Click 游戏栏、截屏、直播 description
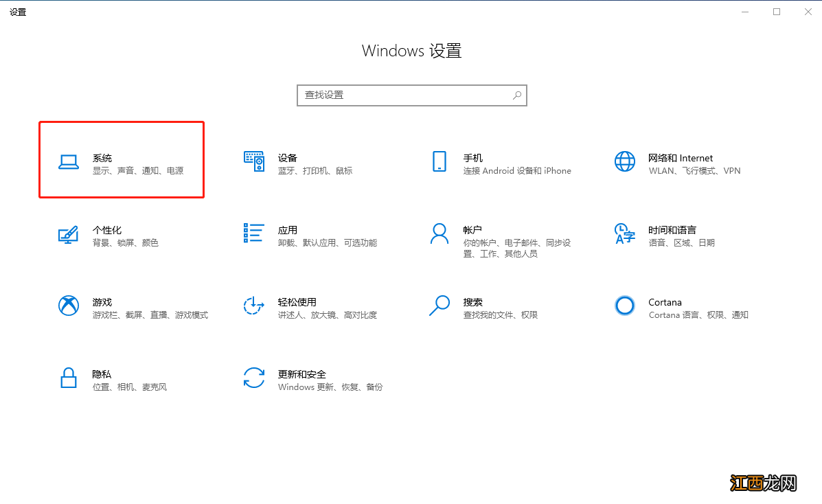Viewport: 822px width, 504px height. pyautogui.click(x=150, y=315)
